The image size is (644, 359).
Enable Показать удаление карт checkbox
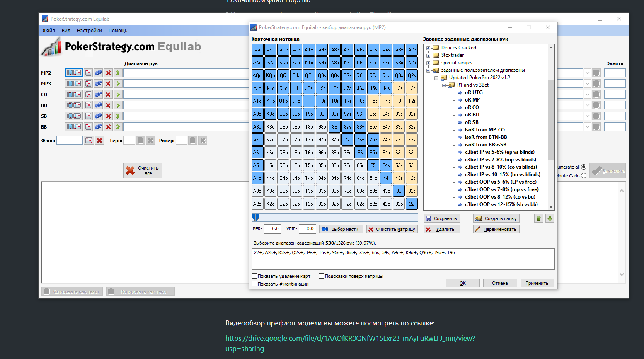[254, 276]
